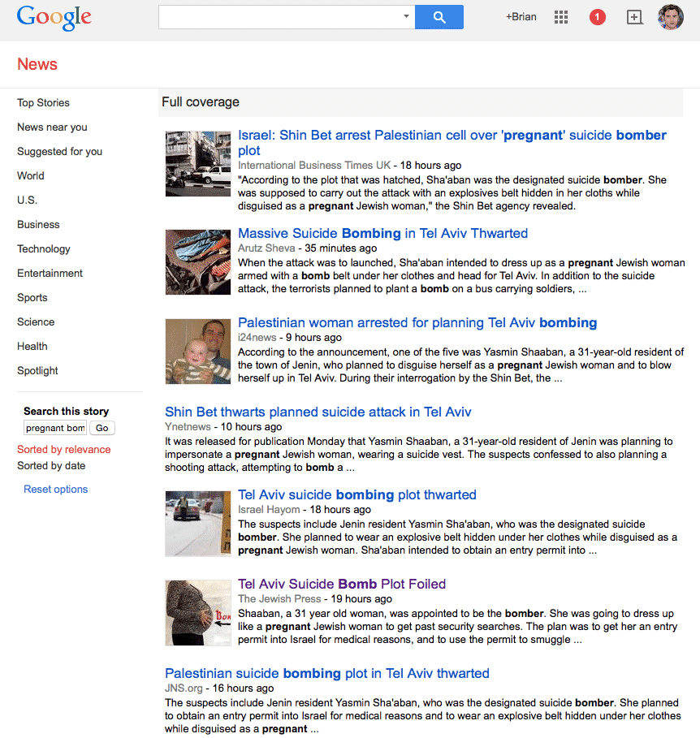Open the Entertainment section
700x738 pixels.
[x=50, y=273]
